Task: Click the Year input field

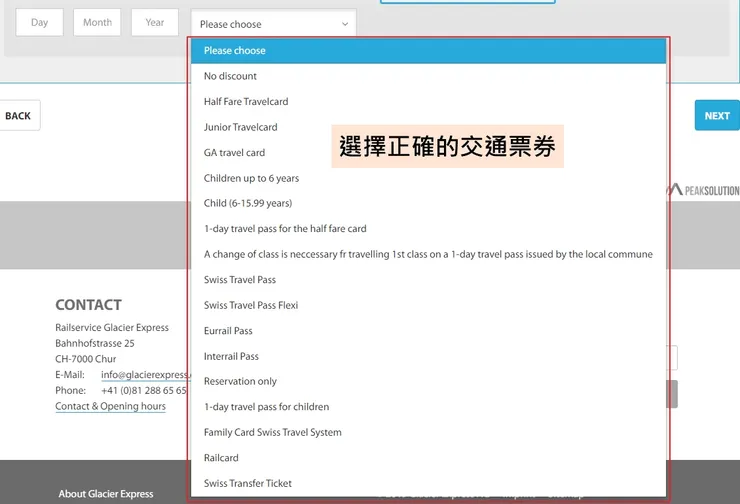Action: [x=155, y=22]
